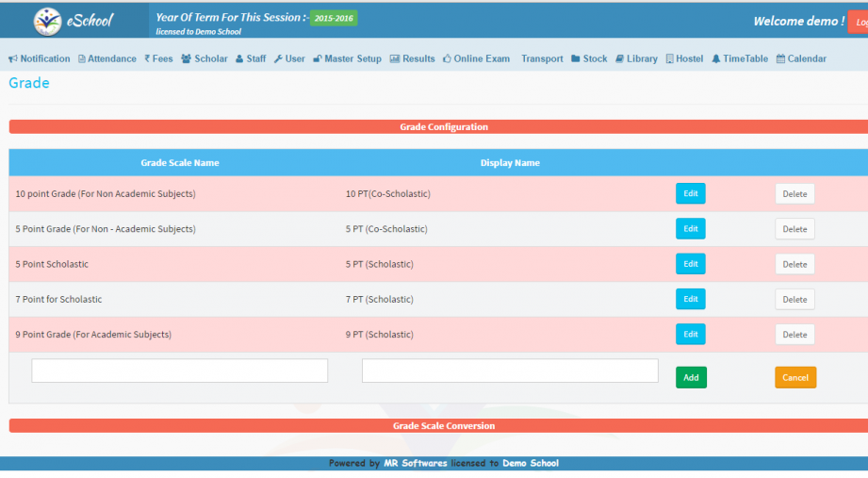Open the Library menu
This screenshot has width=868, height=478.
(636, 58)
